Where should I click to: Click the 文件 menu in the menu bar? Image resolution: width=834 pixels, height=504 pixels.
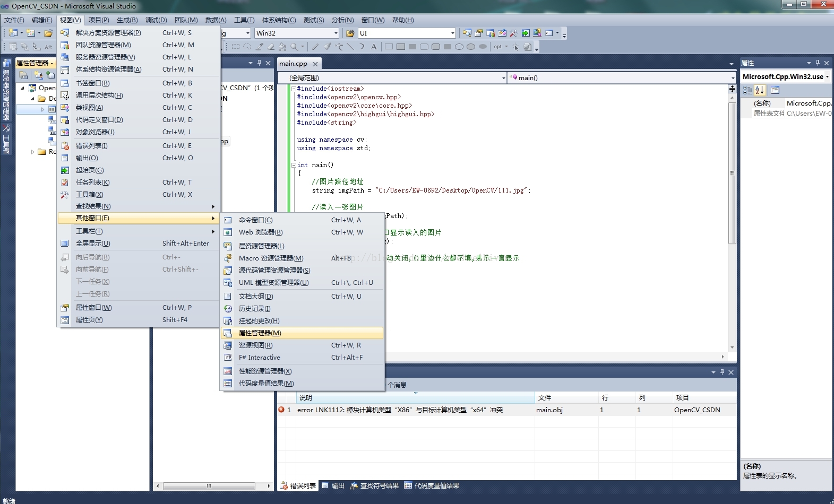click(14, 20)
